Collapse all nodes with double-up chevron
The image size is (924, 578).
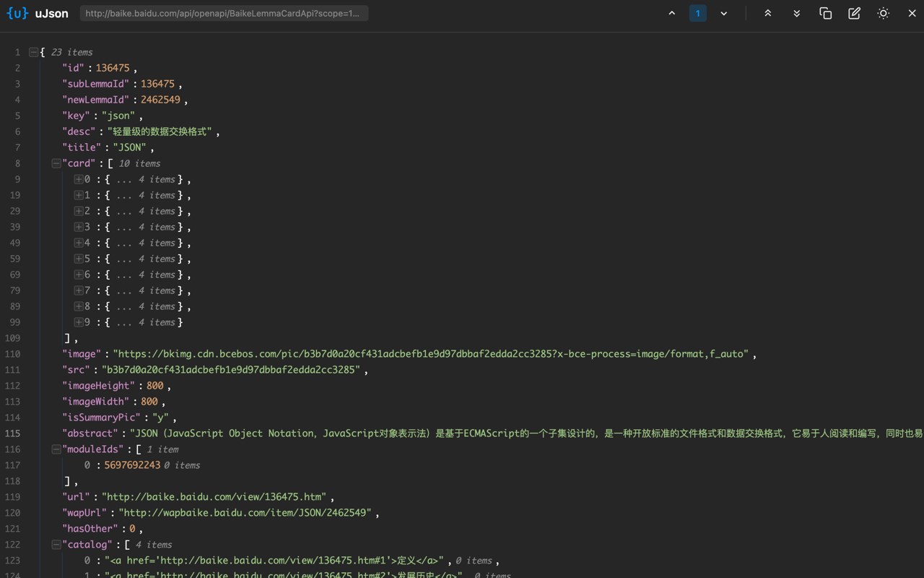(x=767, y=13)
